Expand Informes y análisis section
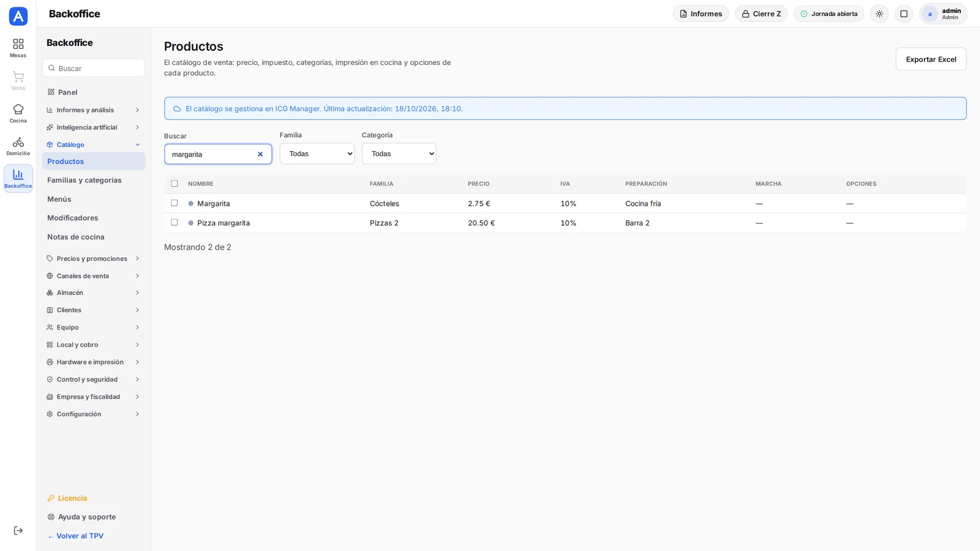980x551 pixels. coord(93,110)
